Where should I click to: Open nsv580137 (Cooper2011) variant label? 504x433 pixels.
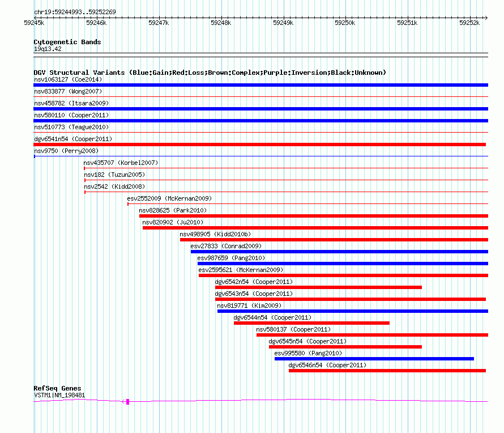tap(293, 329)
